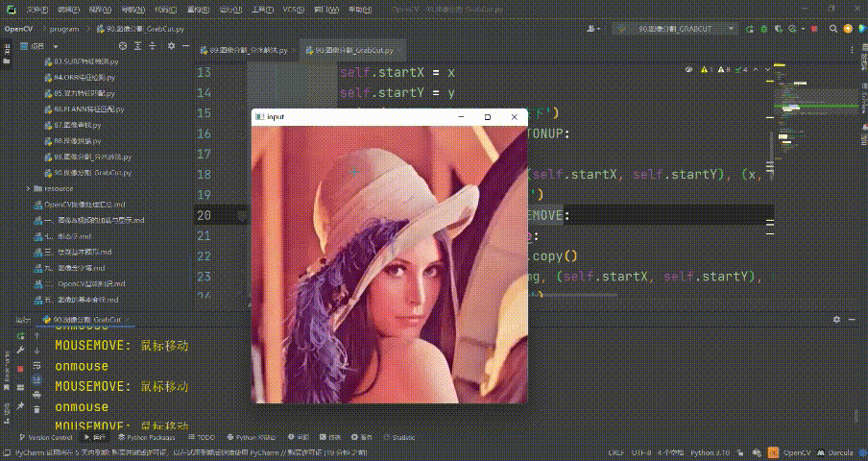The image size is (868, 461).
Task: Click the green typo check count indicator
Action: [x=742, y=70]
